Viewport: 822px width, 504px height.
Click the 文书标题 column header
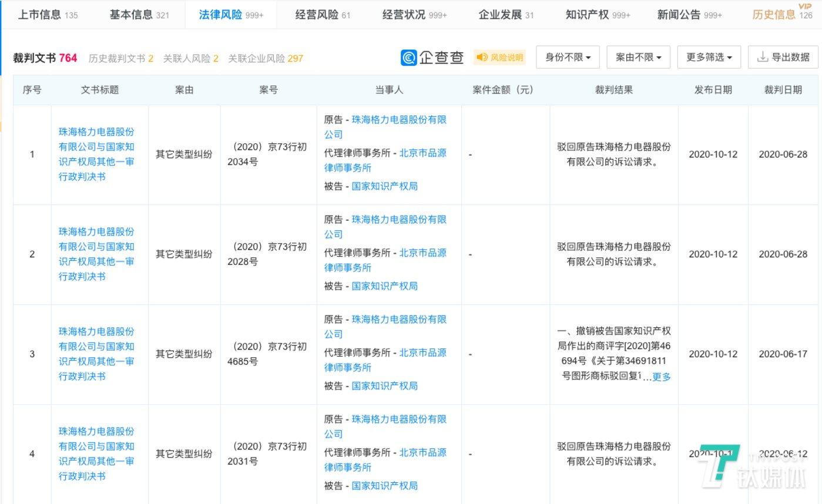tap(100, 90)
